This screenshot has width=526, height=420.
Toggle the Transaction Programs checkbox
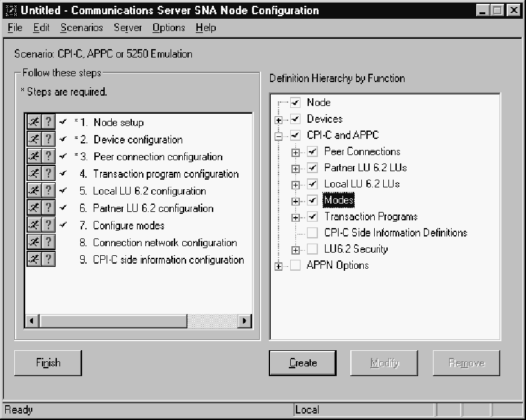coord(312,216)
